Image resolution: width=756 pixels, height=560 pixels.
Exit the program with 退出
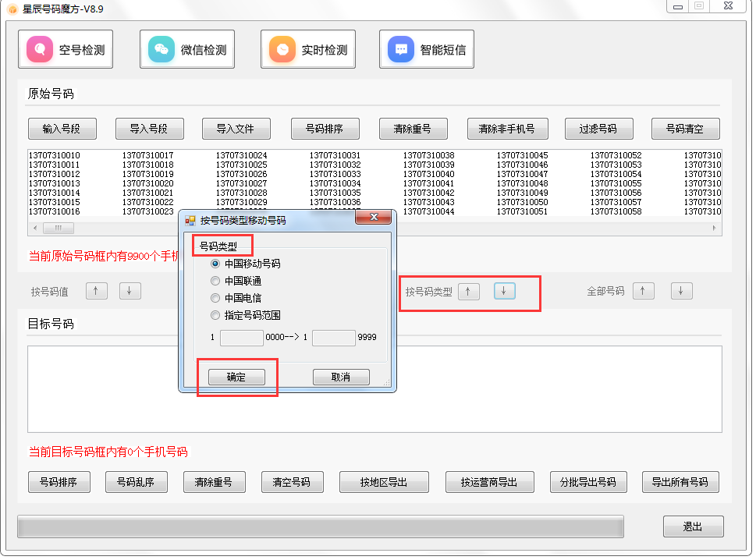(x=693, y=526)
